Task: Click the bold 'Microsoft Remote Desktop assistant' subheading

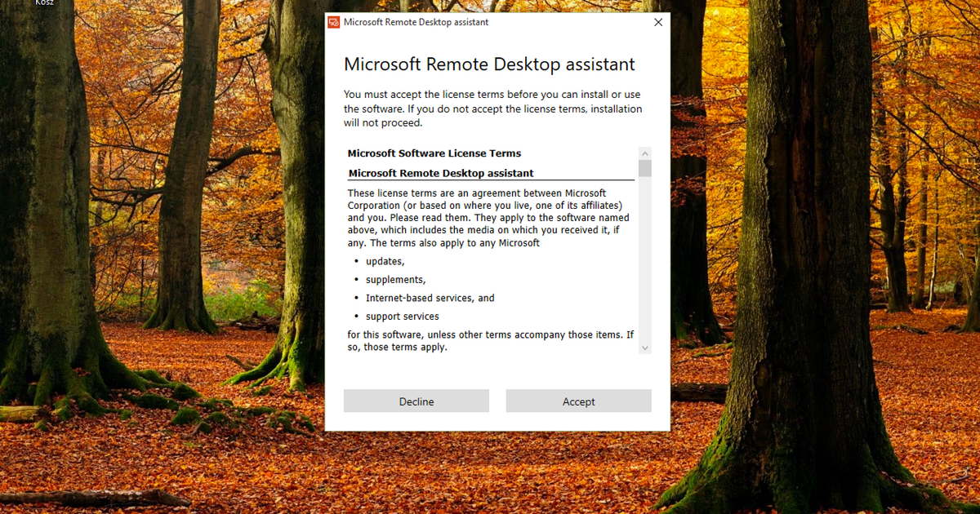Action: [441, 173]
